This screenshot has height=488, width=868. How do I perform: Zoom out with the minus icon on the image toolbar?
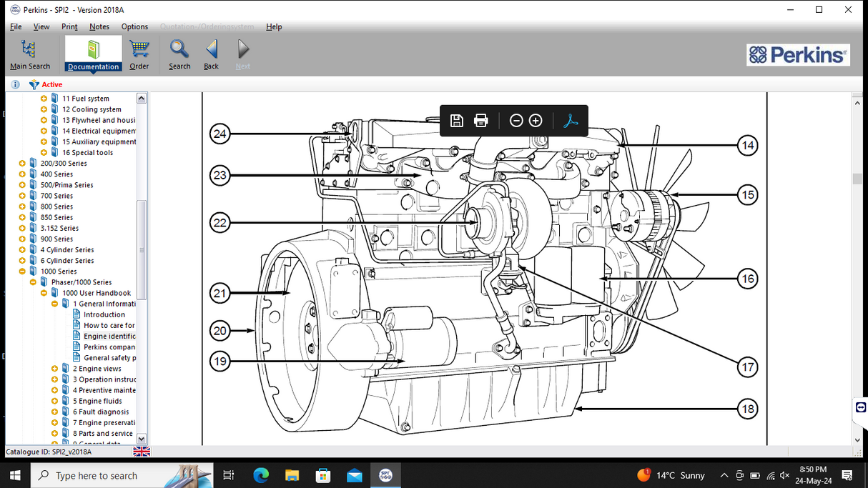click(x=516, y=120)
